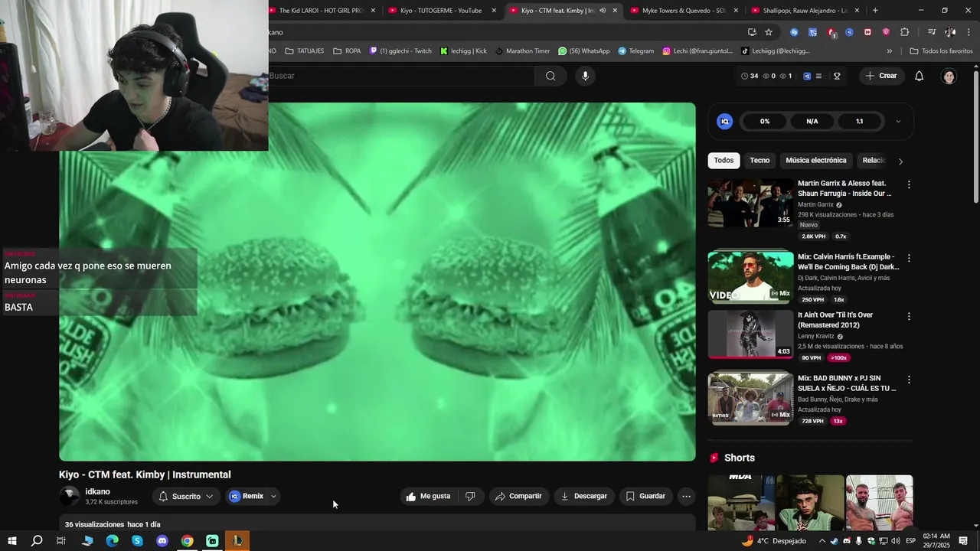The image size is (980, 551).
Task: Open the Marathon Timer bookmark
Action: click(522, 51)
